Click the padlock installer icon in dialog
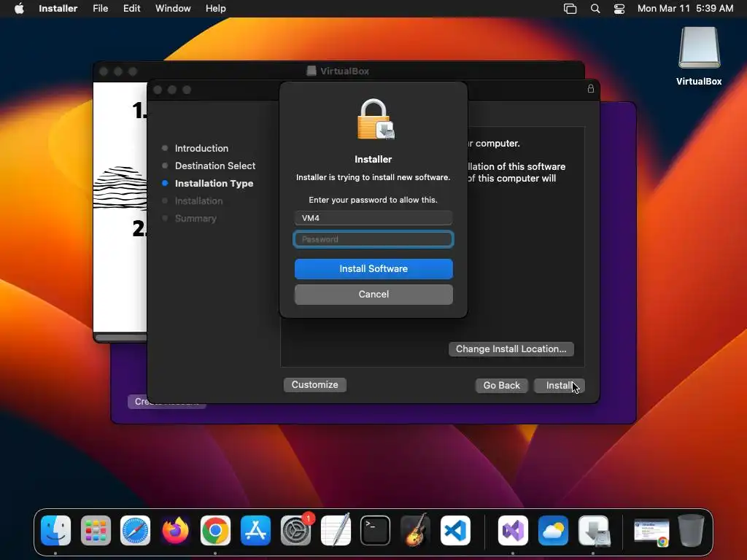Screen dimensions: 747x560 coord(375,120)
